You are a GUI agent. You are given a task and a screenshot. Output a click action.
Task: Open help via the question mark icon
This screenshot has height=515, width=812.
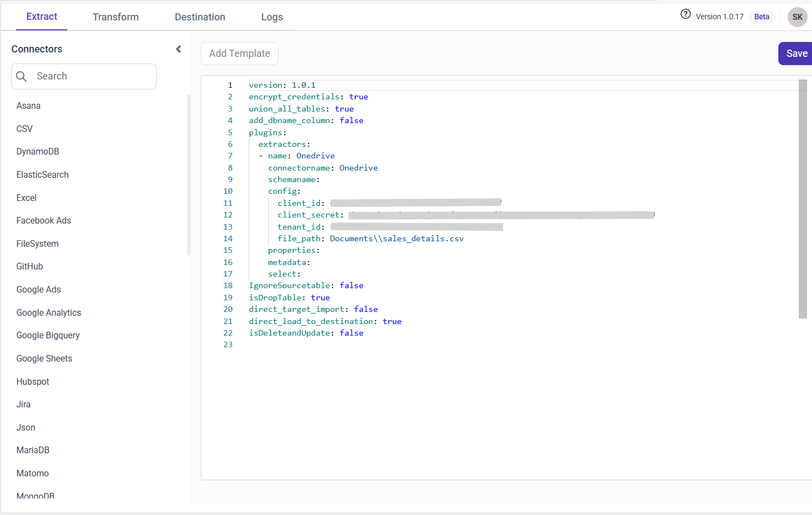685,14
